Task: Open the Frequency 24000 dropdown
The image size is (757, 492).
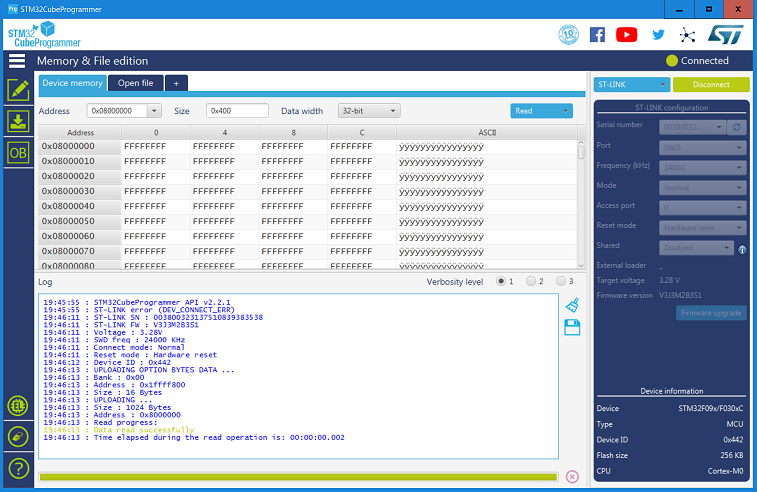Action: [702, 168]
